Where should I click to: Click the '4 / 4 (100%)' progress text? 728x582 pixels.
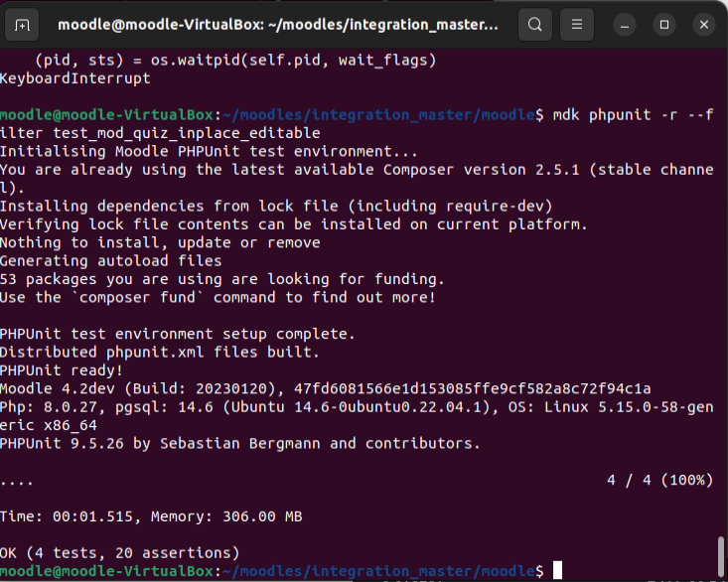click(659, 481)
